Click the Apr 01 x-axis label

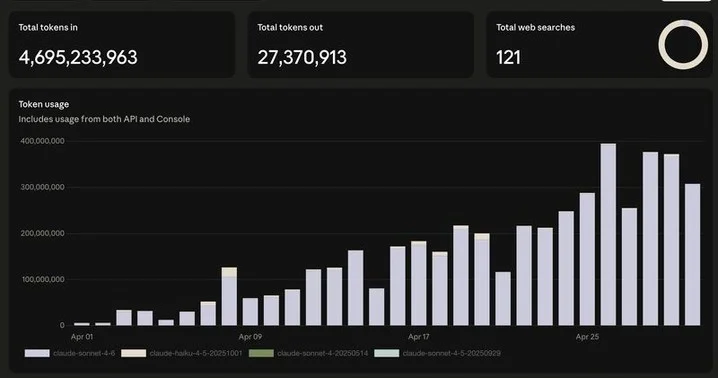coord(82,337)
